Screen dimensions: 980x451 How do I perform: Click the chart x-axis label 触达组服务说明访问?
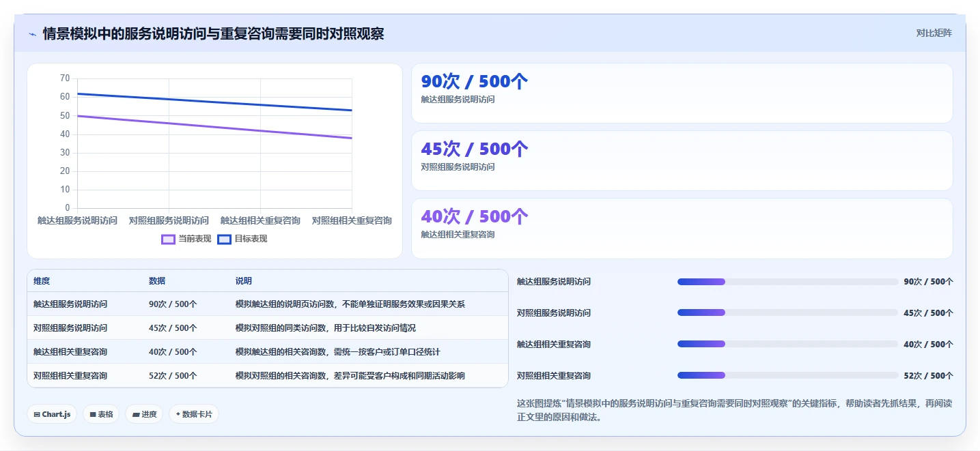tap(77, 220)
